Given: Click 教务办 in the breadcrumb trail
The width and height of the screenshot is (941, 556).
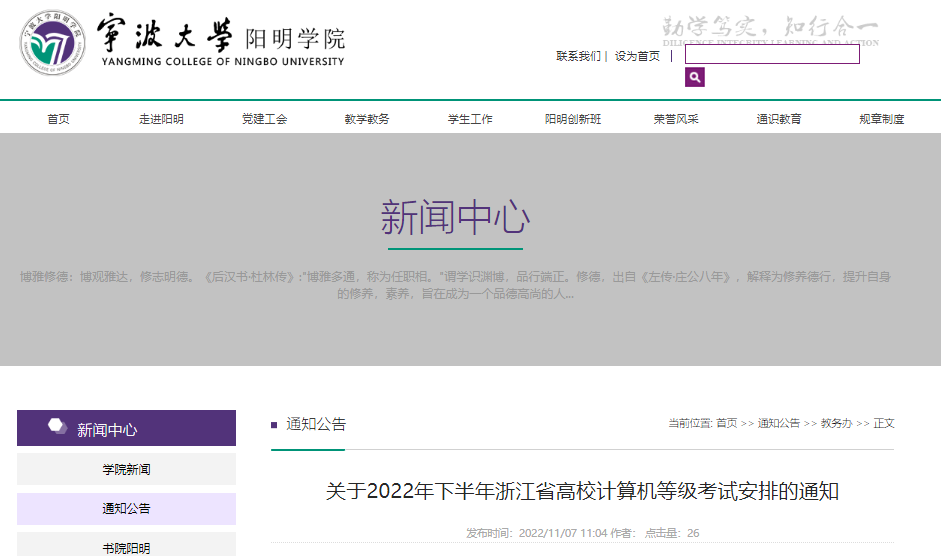Looking at the screenshot, I should click(x=836, y=424).
